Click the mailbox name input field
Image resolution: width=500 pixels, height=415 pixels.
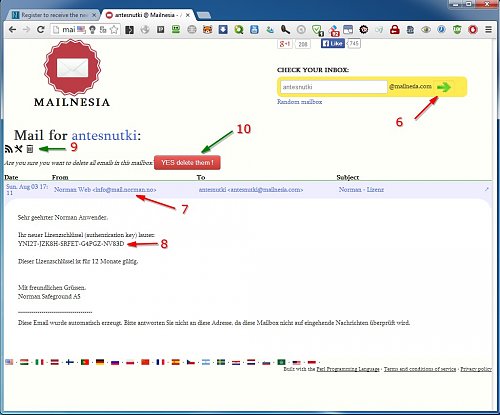334,87
